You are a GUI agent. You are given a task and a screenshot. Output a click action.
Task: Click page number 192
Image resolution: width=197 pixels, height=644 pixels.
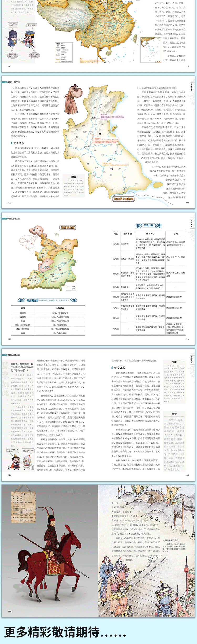click(9, 339)
